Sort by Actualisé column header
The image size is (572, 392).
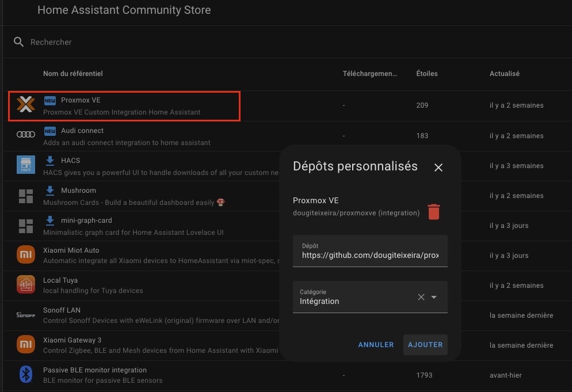point(505,73)
